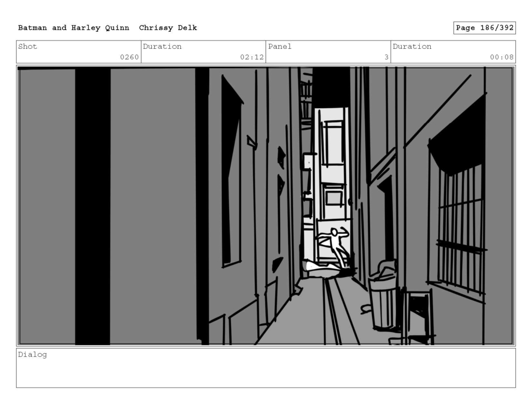Select the panel number "3"

pyautogui.click(x=386, y=57)
